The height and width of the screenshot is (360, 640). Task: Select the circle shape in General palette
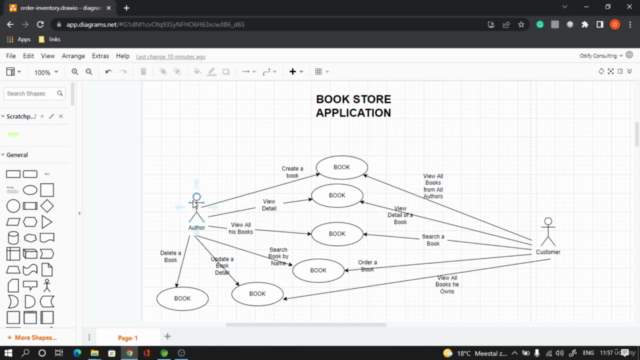13,206
